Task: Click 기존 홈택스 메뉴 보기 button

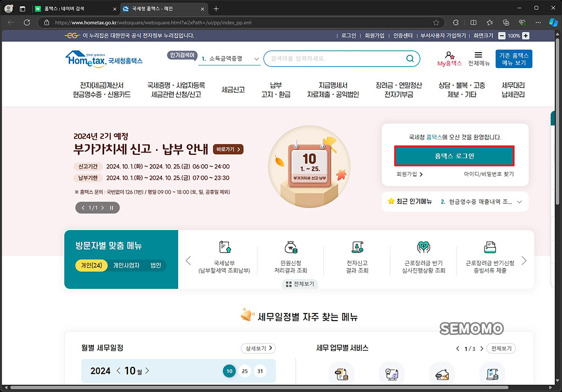Action: point(514,59)
